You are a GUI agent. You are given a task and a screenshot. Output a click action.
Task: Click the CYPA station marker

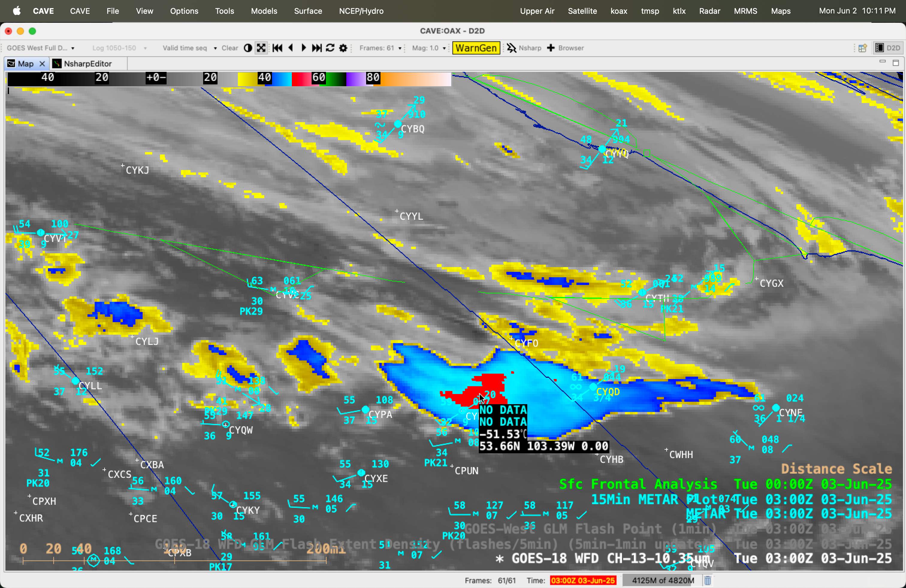(x=366, y=409)
